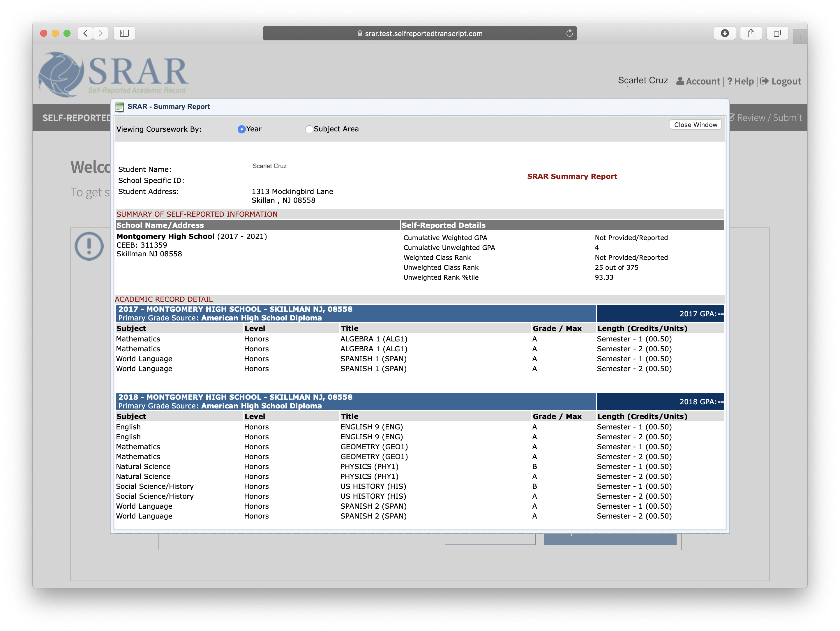Click the Safari share icon
The image size is (840, 631).
(751, 34)
